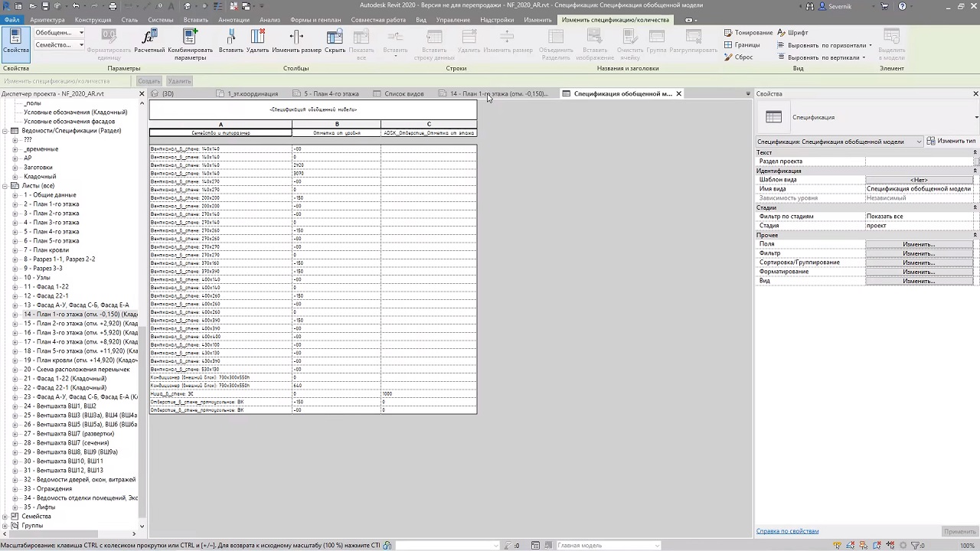Click the Вставить column icon
Screen dimensions: 980x551
[230, 41]
